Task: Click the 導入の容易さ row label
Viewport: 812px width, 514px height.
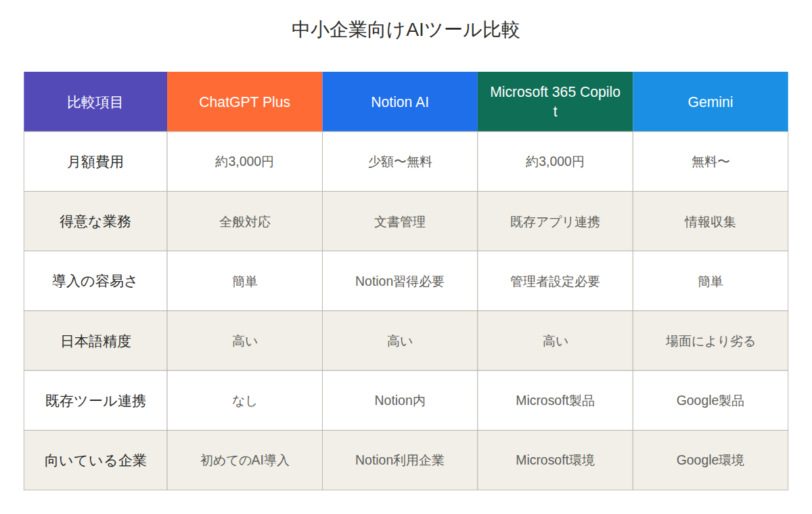Action: [x=95, y=281]
